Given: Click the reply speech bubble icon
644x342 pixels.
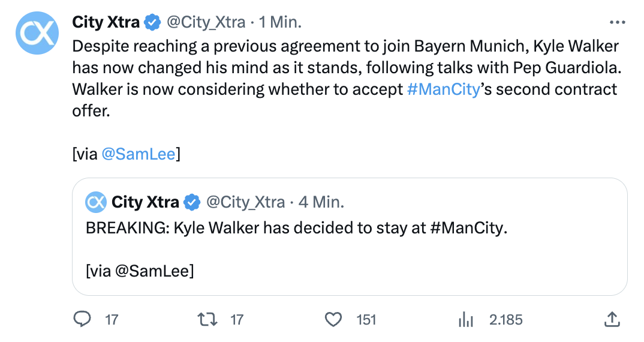Looking at the screenshot, I should [82, 319].
